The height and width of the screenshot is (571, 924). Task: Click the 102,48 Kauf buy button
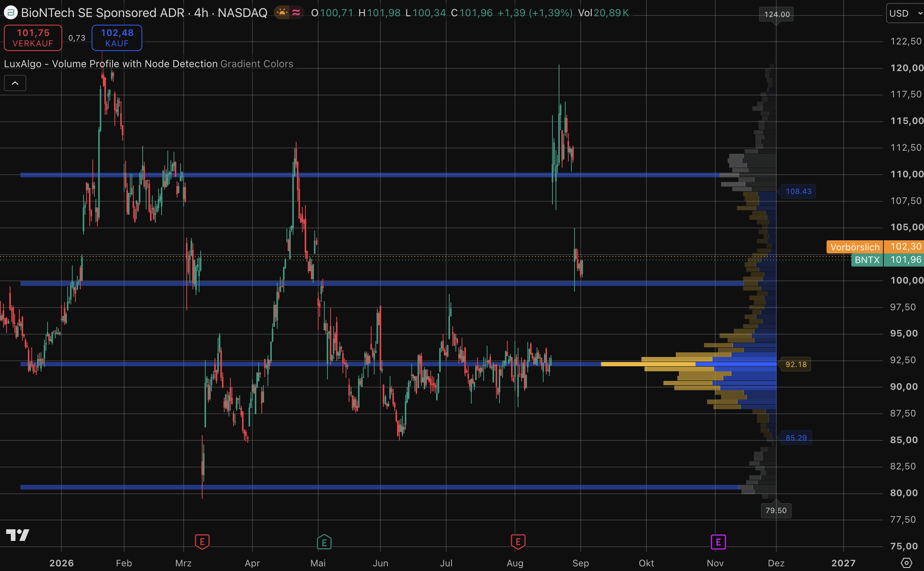tap(117, 38)
